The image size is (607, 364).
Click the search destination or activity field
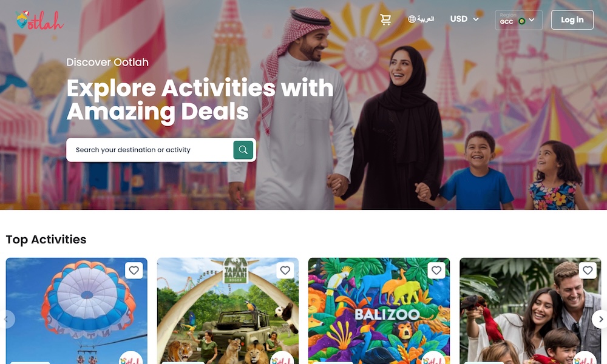point(150,150)
